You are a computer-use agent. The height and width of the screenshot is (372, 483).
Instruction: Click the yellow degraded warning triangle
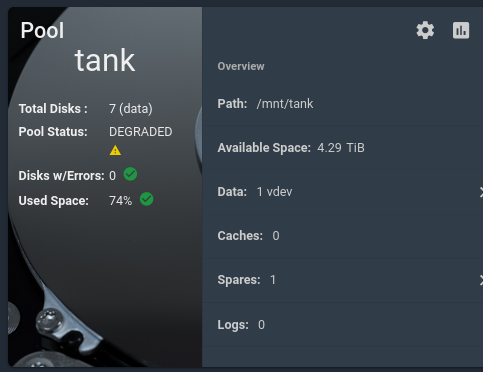coord(115,150)
